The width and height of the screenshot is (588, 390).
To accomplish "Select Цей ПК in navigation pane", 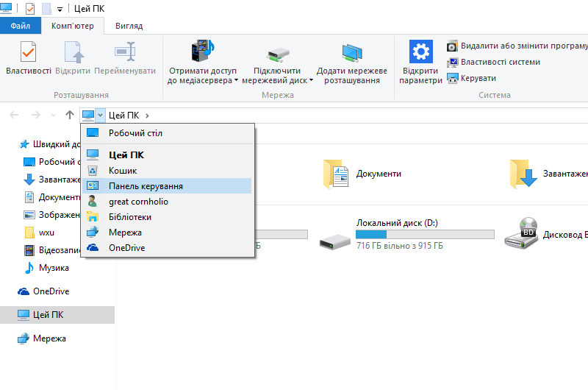I will click(x=57, y=314).
